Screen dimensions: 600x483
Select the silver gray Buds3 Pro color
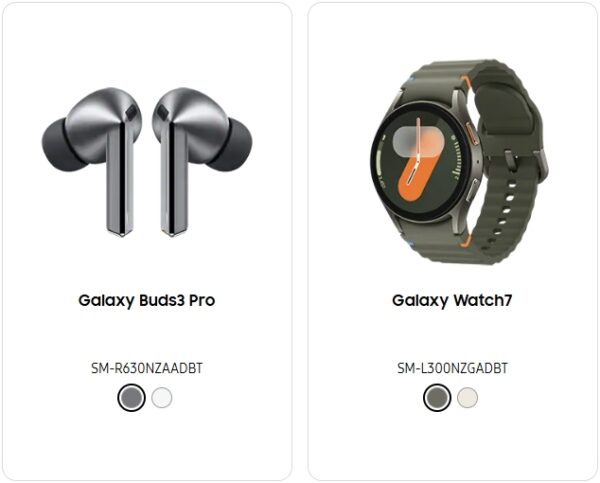[131, 398]
